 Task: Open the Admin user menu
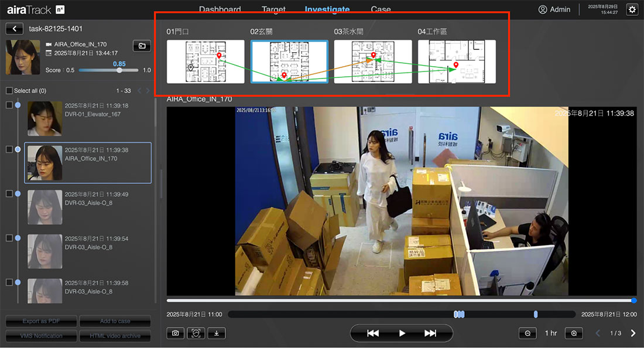point(554,9)
